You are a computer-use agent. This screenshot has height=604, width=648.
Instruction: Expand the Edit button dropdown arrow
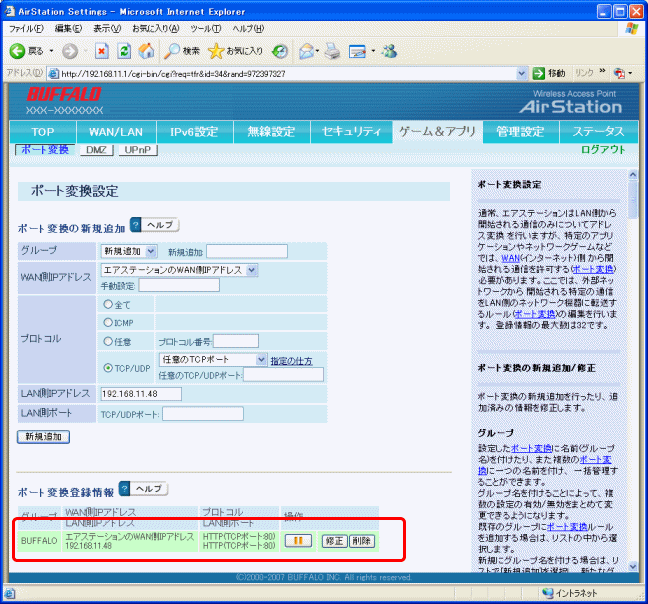373,51
